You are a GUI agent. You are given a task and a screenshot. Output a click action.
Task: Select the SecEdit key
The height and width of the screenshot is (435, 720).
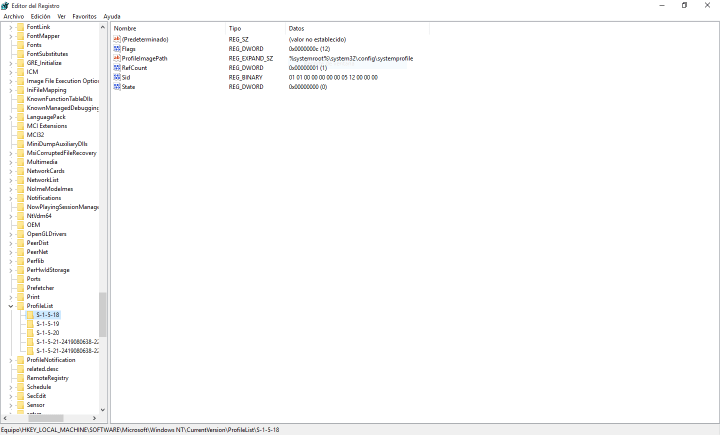pos(36,396)
